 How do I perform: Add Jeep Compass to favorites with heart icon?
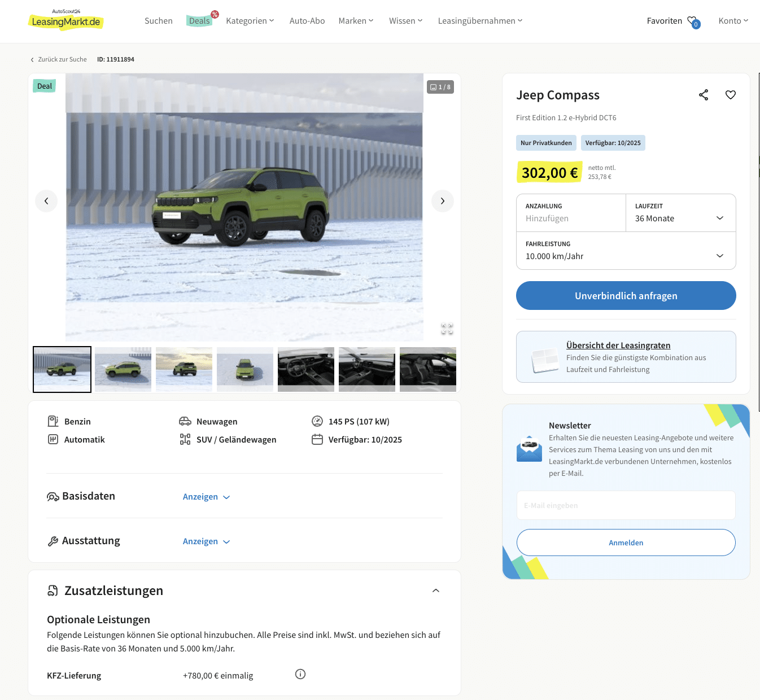[x=731, y=95]
